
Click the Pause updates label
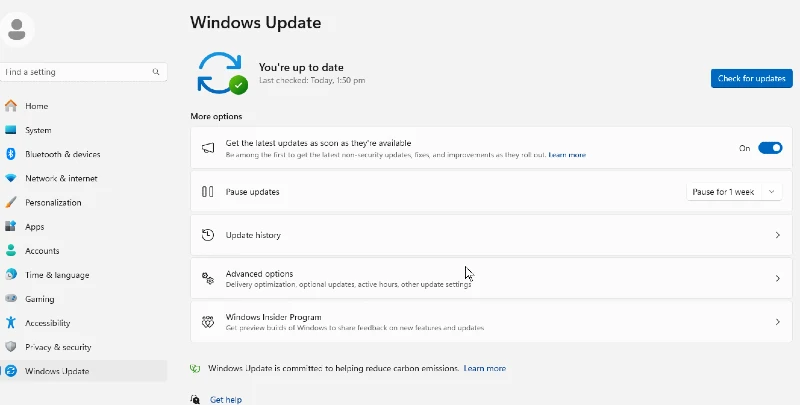(x=253, y=192)
